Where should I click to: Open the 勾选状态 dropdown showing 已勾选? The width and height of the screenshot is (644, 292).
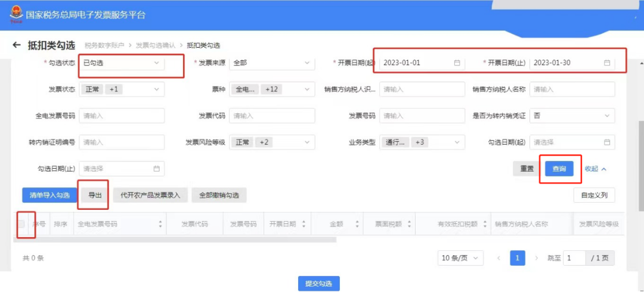coord(122,63)
